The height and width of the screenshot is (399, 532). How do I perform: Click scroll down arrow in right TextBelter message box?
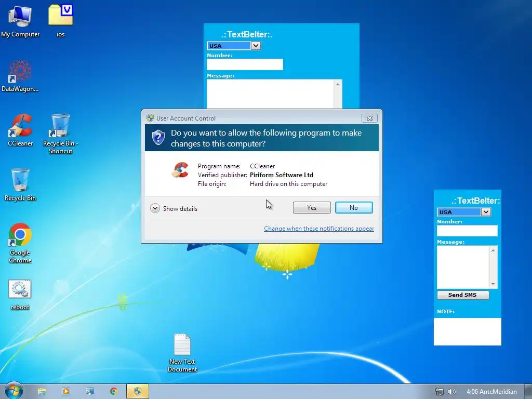493,284
